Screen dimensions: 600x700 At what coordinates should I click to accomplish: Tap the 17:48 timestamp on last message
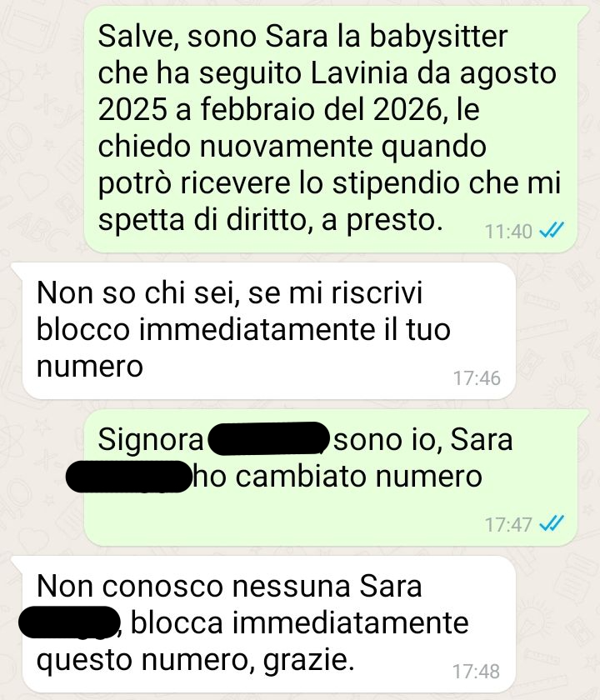point(477,671)
